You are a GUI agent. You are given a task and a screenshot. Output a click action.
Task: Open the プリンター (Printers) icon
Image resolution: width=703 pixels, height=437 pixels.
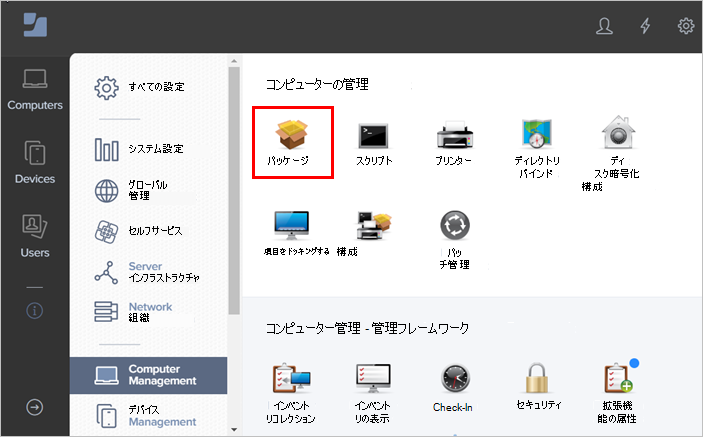[x=455, y=134]
